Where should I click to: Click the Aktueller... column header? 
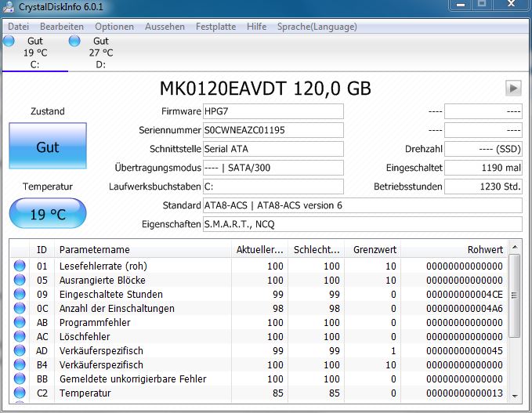(x=259, y=250)
